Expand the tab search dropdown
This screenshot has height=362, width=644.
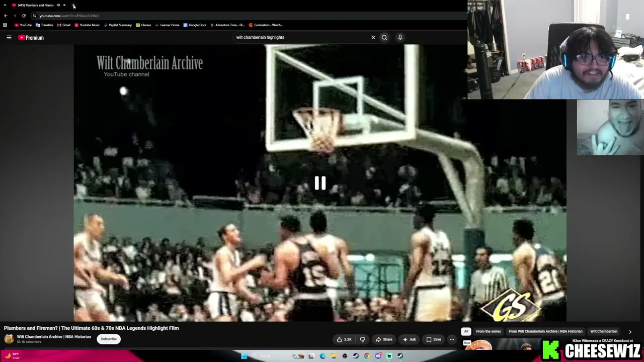[x=5, y=5]
